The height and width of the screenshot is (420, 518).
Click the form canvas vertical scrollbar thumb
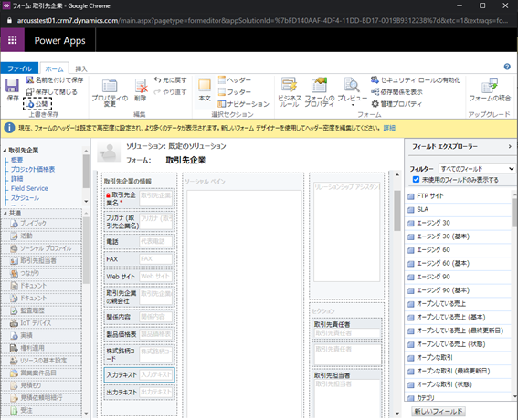(x=397, y=211)
